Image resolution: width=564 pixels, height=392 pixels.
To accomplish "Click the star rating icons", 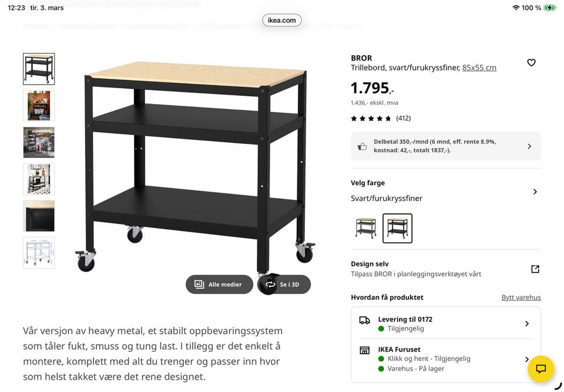I will click(x=371, y=118).
